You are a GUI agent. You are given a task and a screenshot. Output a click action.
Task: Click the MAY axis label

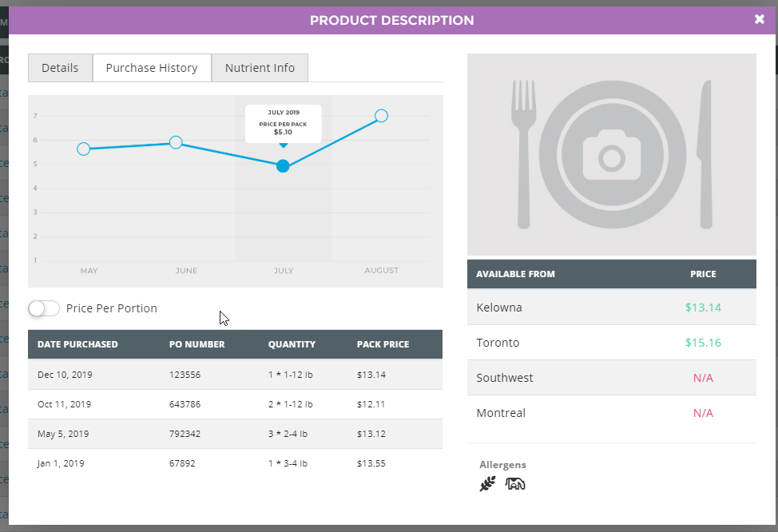click(89, 271)
